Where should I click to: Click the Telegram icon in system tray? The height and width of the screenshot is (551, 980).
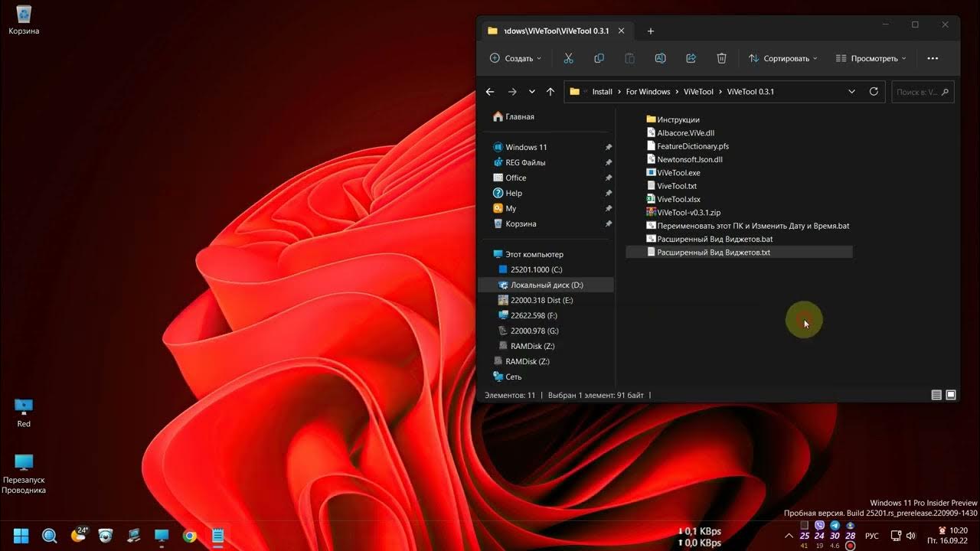click(x=835, y=526)
